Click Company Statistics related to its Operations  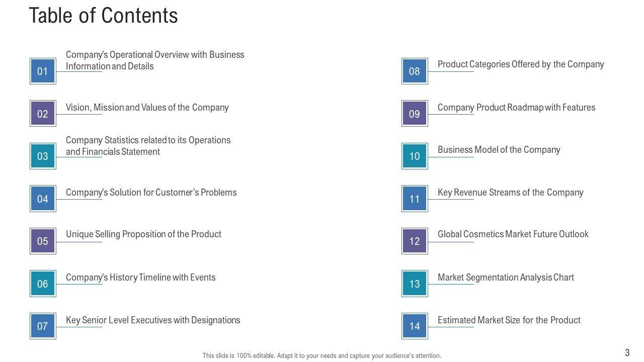[x=148, y=146]
